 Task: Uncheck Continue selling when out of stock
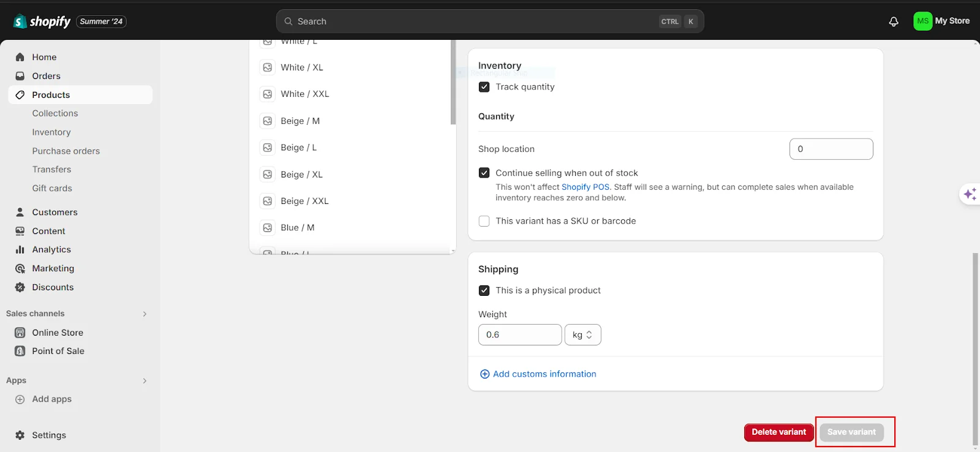(484, 173)
